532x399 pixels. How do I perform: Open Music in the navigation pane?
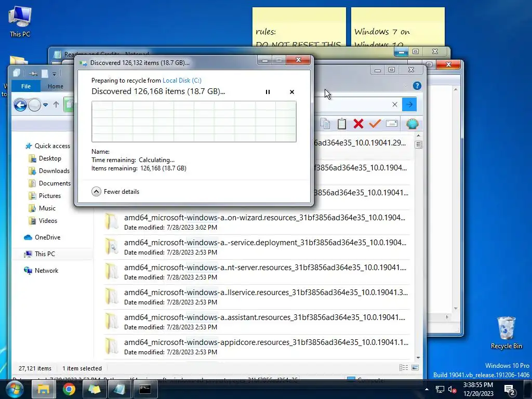click(42, 208)
